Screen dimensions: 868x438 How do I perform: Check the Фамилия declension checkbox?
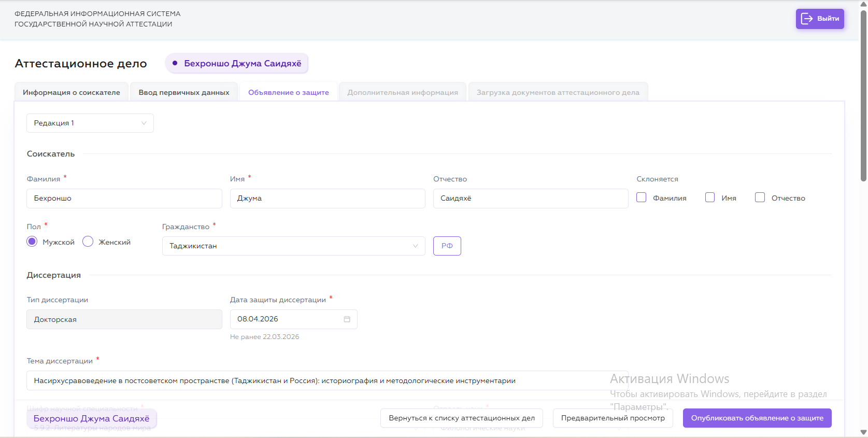click(x=641, y=197)
